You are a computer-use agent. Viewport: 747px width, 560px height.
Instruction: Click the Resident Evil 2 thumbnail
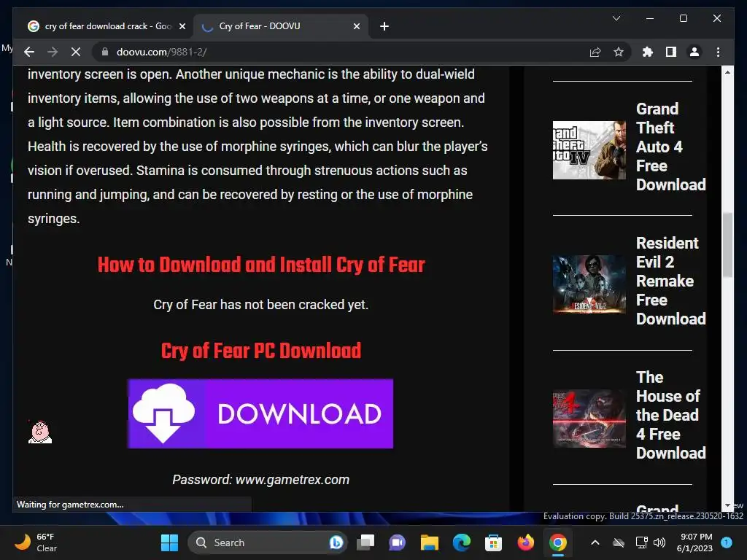click(x=589, y=284)
